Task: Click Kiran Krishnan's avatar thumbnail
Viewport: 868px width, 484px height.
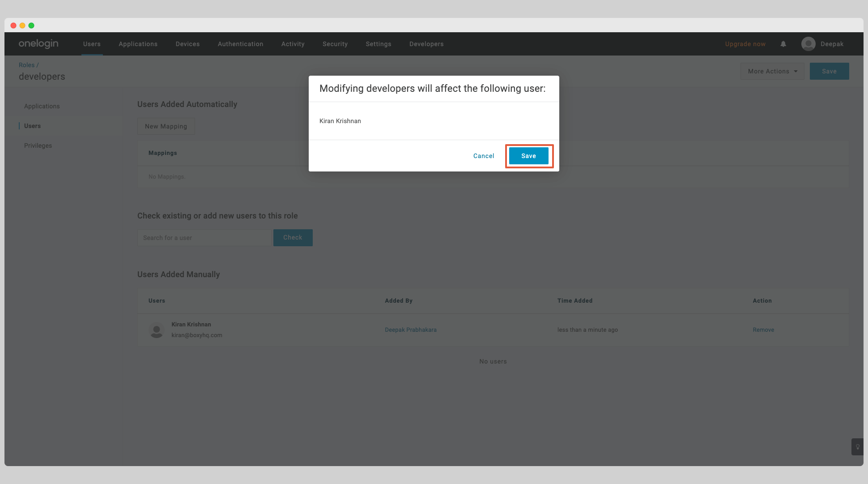Action: 157,330
